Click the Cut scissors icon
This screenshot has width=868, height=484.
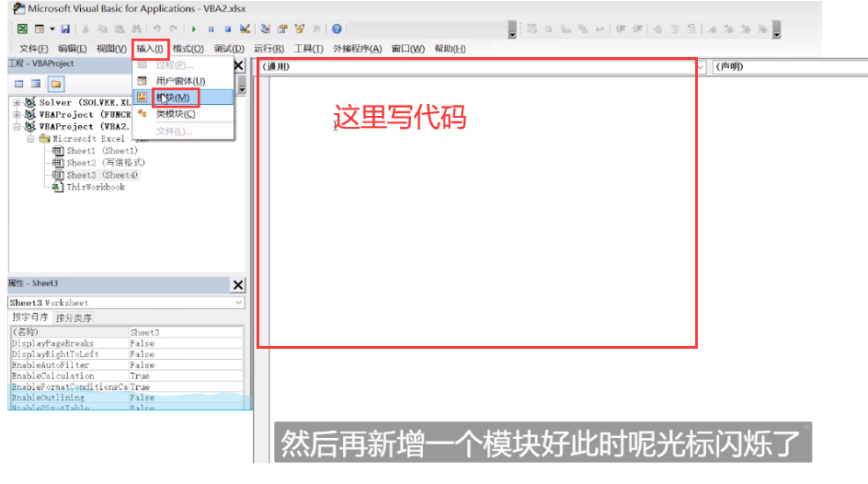click(86, 29)
